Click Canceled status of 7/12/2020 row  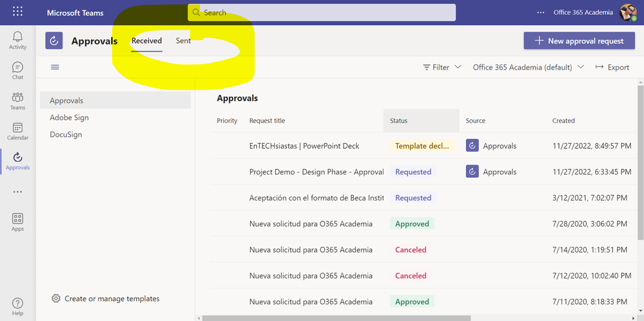click(411, 276)
